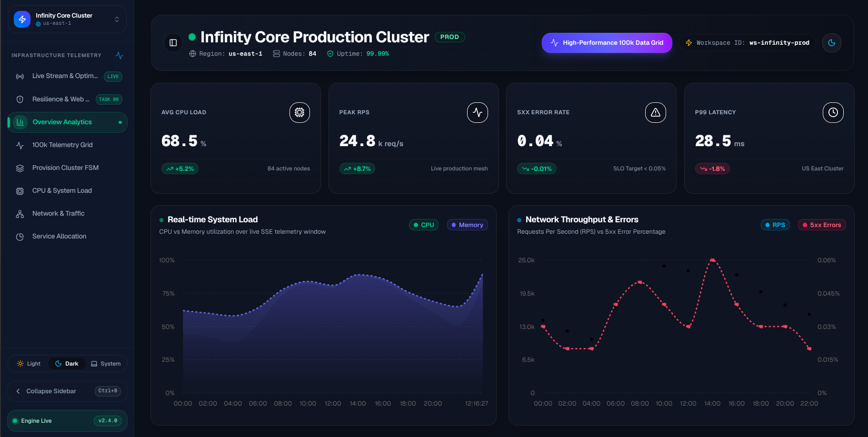The height and width of the screenshot is (437, 868).
Task: Click the Uptime shield check icon
Action: [330, 54]
